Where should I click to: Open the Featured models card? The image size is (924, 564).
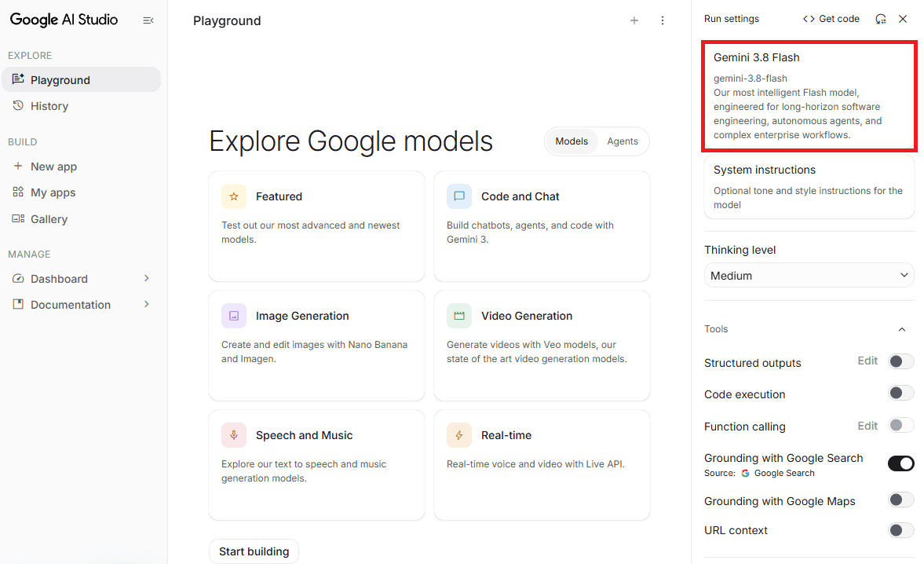316,226
